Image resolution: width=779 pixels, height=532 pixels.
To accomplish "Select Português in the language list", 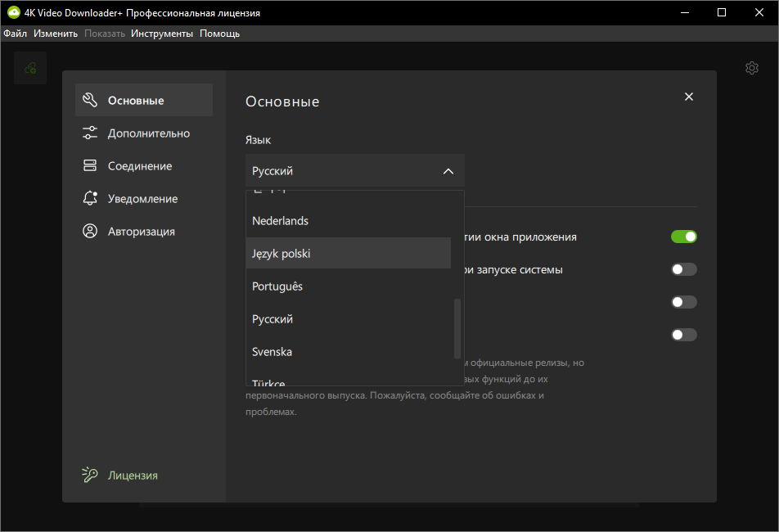I will point(349,286).
